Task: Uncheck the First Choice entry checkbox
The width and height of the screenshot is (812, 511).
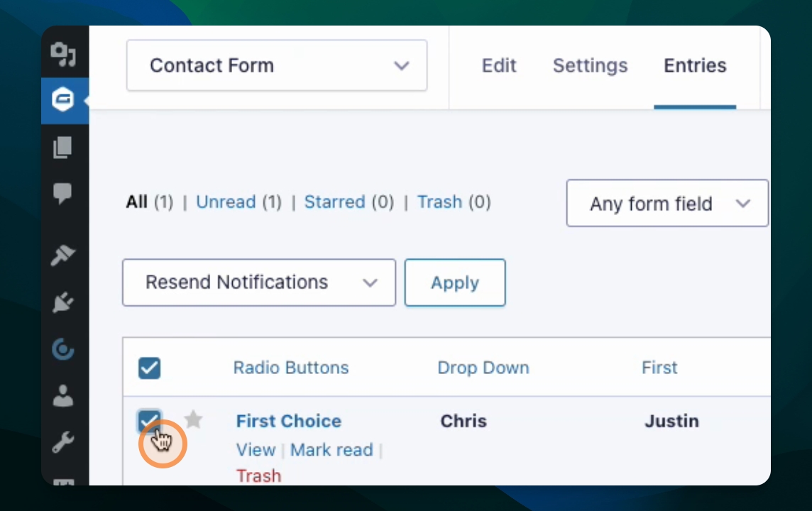Action: 149,420
